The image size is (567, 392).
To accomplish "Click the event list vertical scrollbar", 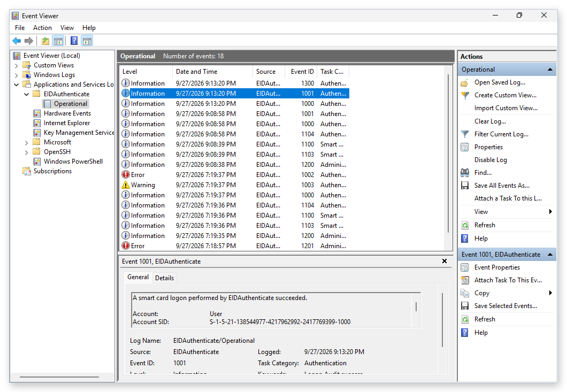I will click(x=448, y=153).
